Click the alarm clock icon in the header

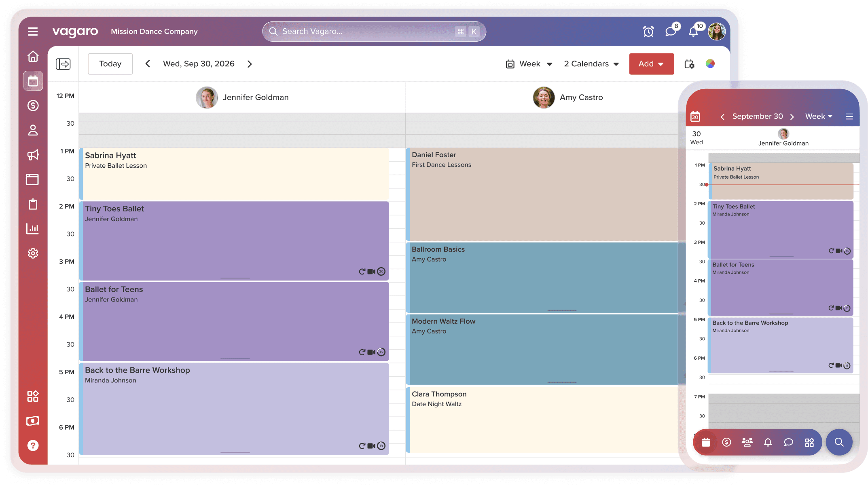coord(648,32)
